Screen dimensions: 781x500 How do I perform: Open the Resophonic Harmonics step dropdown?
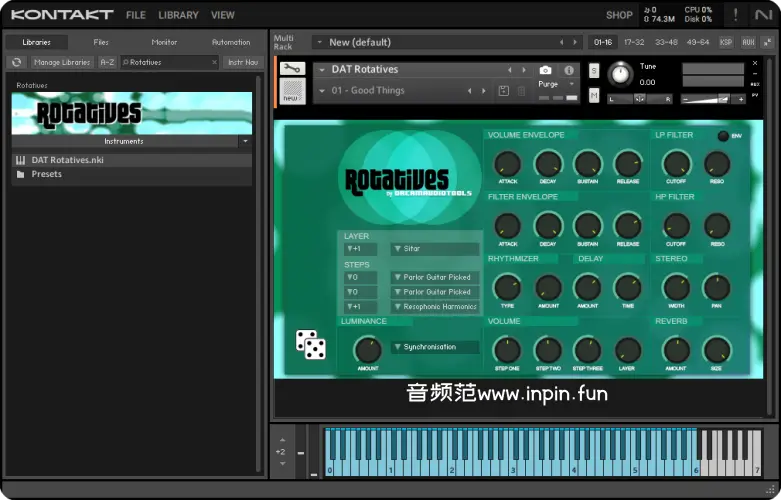[x=434, y=307]
